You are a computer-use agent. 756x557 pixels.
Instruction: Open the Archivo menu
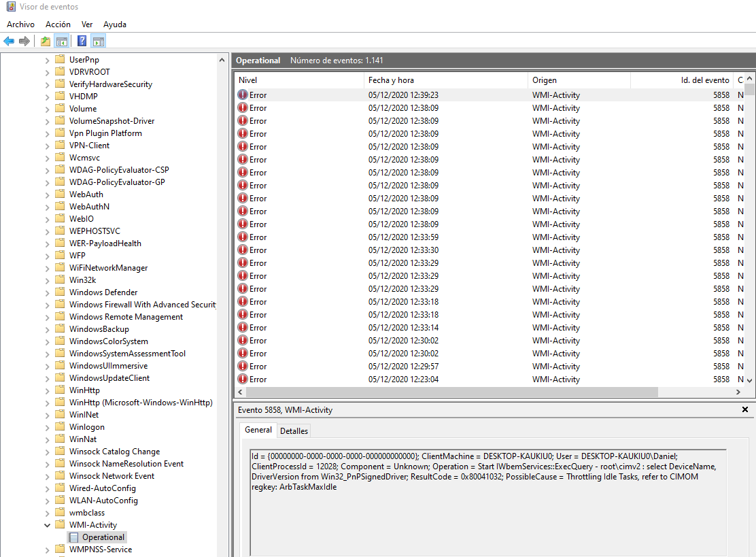(20, 24)
